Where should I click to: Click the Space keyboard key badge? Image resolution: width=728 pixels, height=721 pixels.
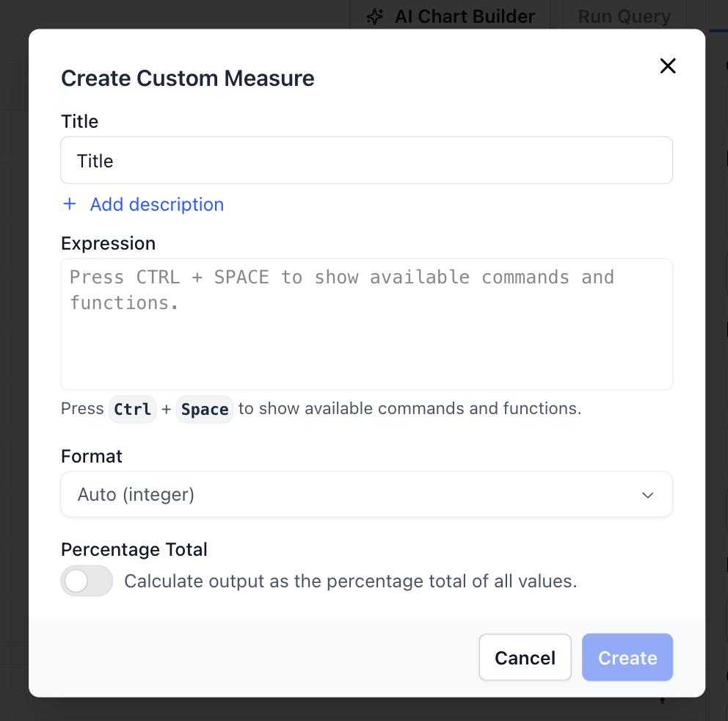[x=205, y=409]
